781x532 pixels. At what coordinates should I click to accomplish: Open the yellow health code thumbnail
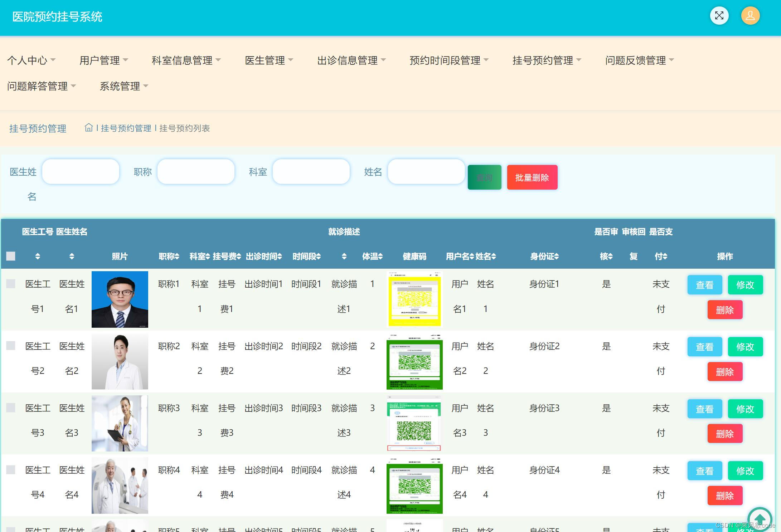pyautogui.click(x=414, y=299)
